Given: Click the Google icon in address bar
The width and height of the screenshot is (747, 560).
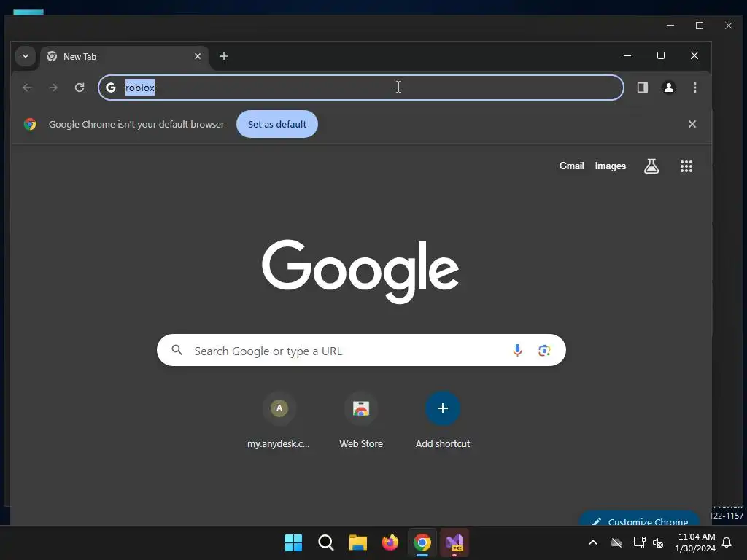Looking at the screenshot, I should (x=111, y=87).
